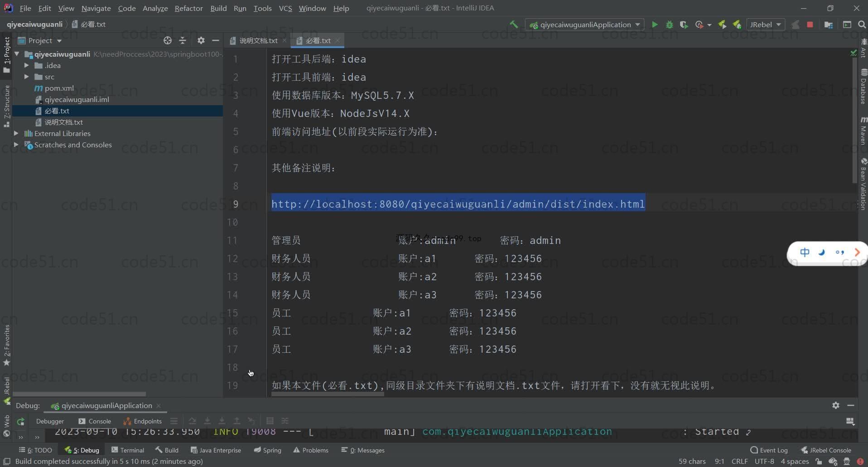This screenshot has width=868, height=467.
Task: Open the Terminal tool window
Action: (127, 450)
